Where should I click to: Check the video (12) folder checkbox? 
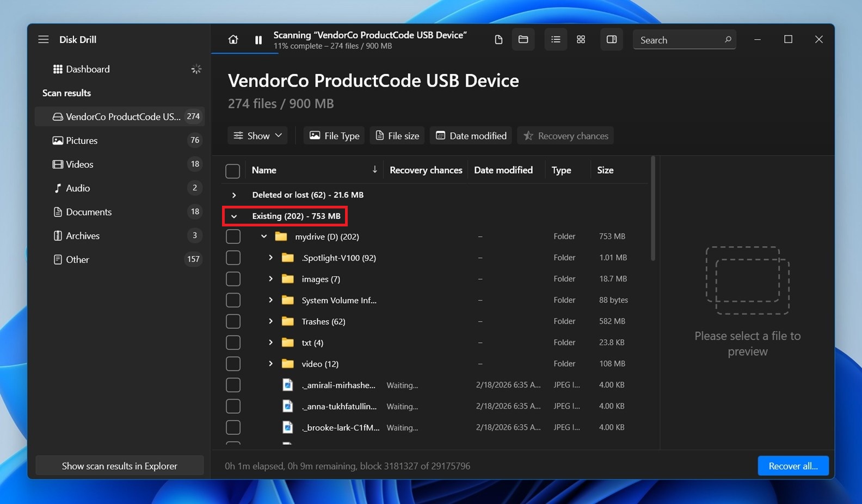click(233, 364)
